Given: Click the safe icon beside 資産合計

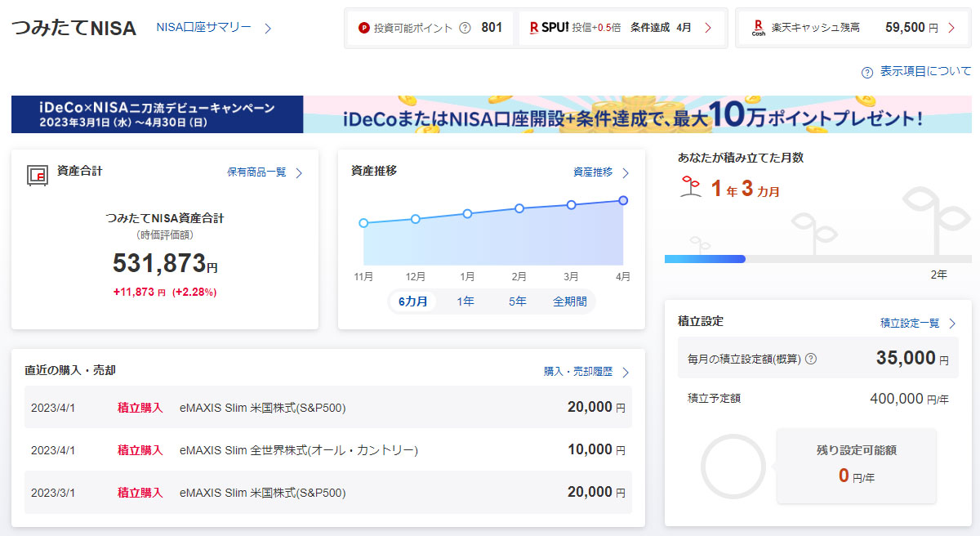Looking at the screenshot, I should 38,173.
